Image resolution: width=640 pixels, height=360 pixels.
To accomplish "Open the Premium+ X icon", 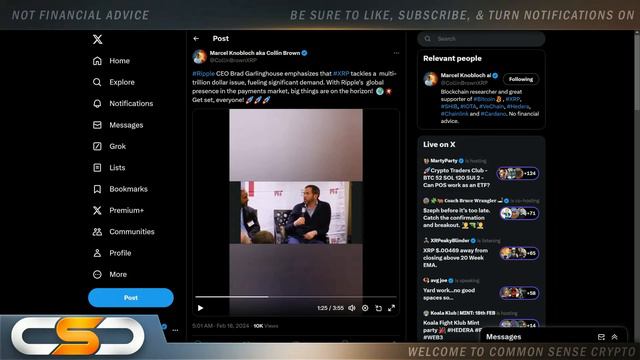I will click(97, 210).
